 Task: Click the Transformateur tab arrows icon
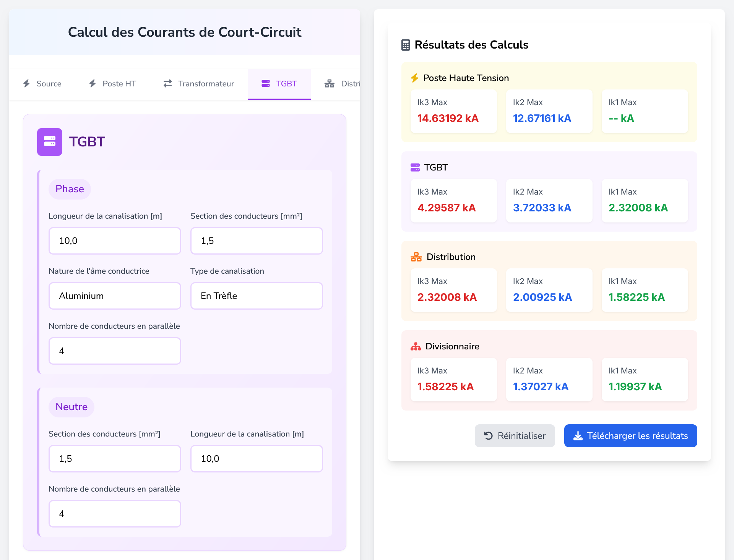point(167,84)
